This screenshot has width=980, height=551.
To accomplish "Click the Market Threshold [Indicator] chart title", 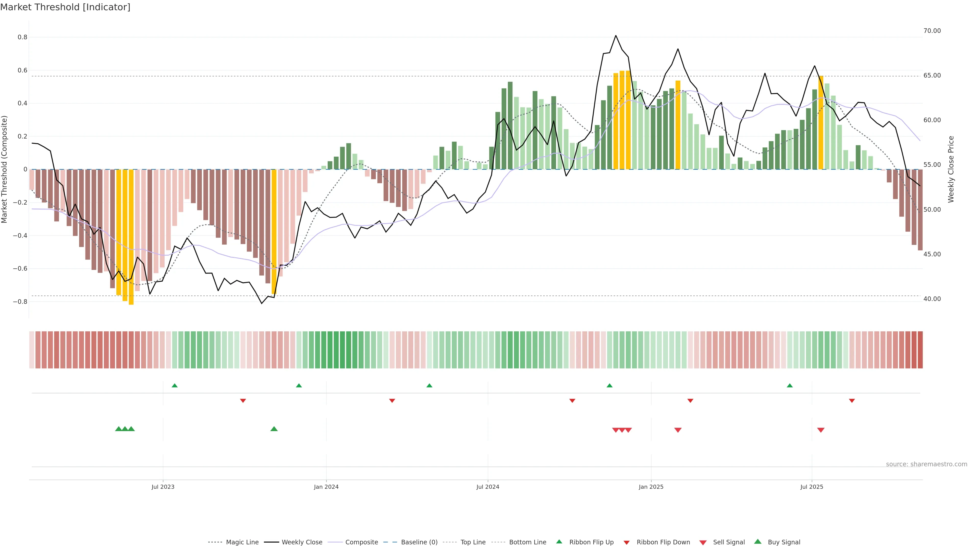I will click(x=65, y=7).
